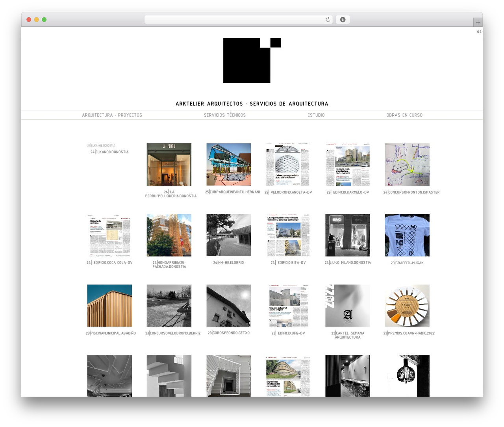Open the Edificio Bita article thumbnail
The width and height of the screenshot is (504, 427).
tap(288, 235)
